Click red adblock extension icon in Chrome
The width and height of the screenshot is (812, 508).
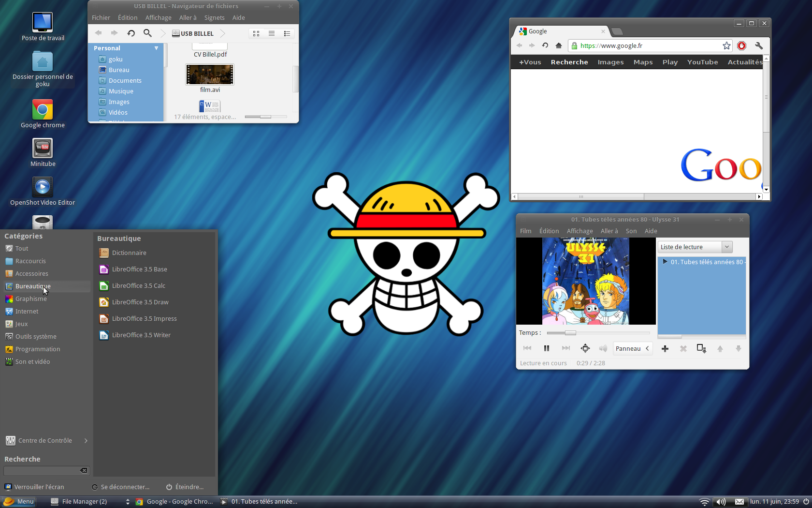(x=742, y=45)
